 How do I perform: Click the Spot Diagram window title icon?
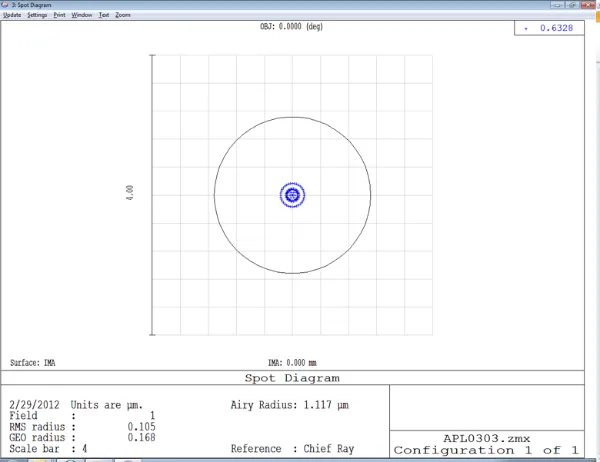[x=5, y=5]
